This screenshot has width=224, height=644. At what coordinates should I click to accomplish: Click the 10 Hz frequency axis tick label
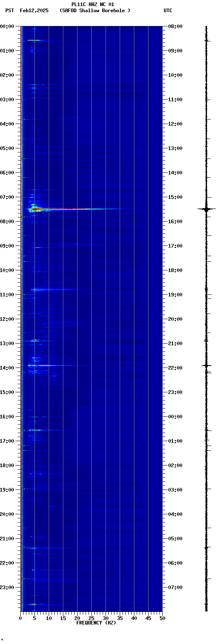point(49,618)
